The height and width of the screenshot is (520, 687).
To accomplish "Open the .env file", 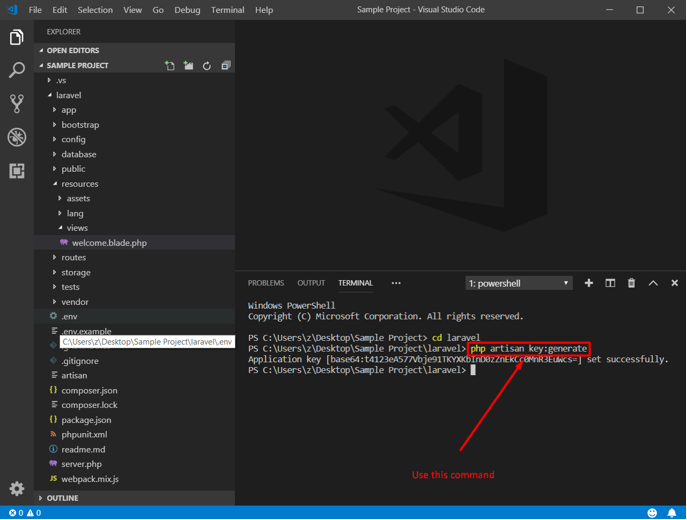I will 135,316.
